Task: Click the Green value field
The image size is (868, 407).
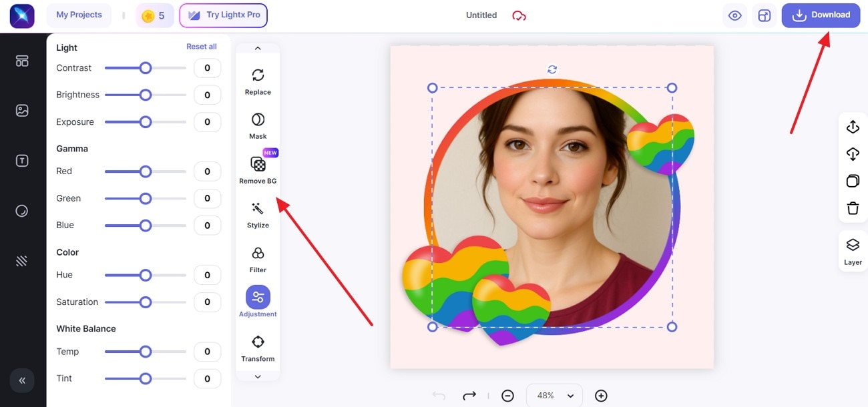Action: coord(207,198)
